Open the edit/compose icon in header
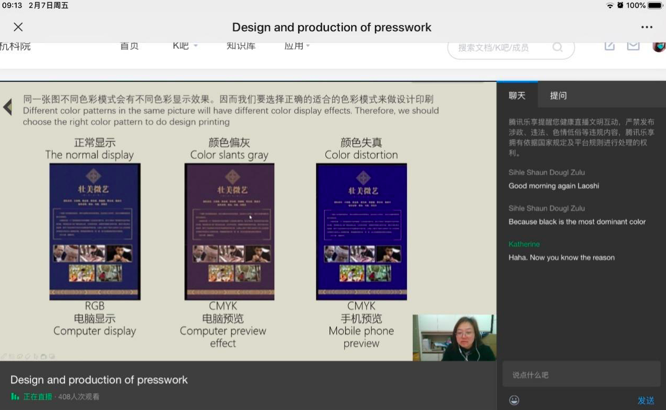The height and width of the screenshot is (410, 666). pyautogui.click(x=610, y=46)
